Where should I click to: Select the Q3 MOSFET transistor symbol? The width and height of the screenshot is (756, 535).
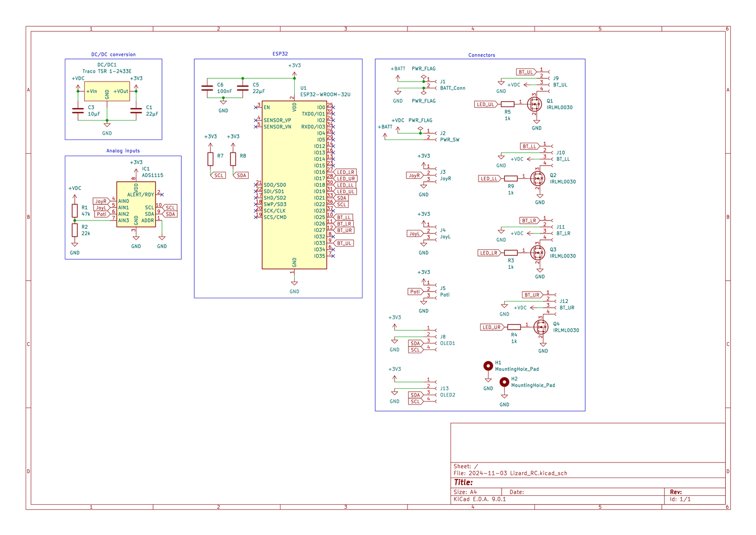(x=538, y=252)
